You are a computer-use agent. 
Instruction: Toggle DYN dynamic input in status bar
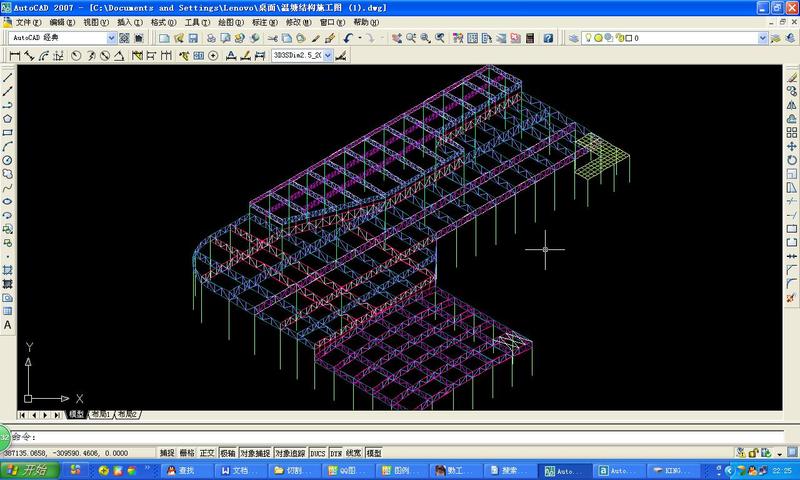336,453
